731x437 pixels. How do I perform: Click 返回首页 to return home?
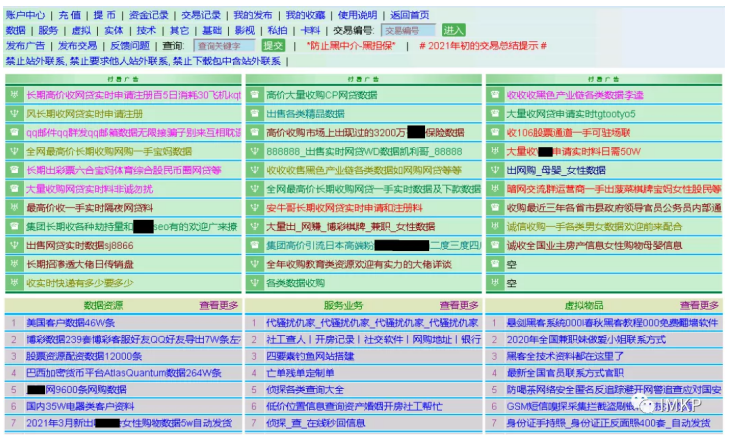point(409,15)
